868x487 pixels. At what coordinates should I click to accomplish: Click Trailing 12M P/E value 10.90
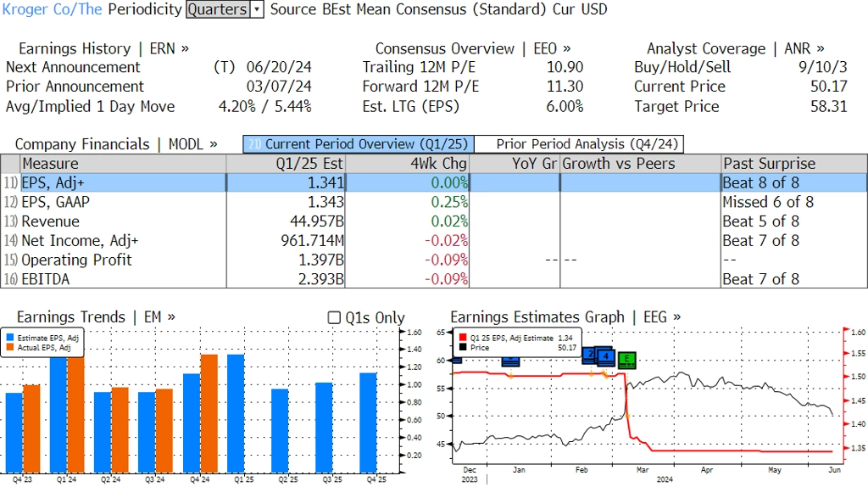pyautogui.click(x=565, y=67)
